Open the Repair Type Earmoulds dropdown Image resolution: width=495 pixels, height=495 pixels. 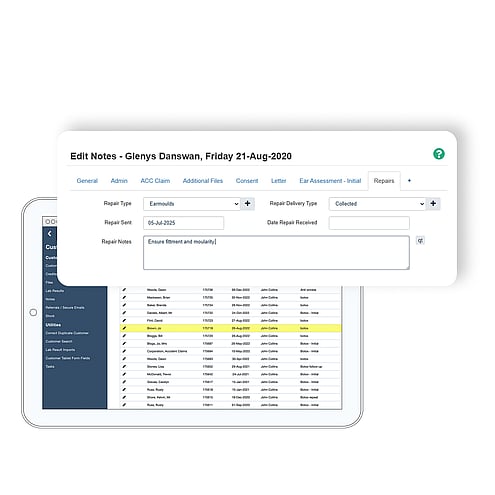[x=192, y=204]
